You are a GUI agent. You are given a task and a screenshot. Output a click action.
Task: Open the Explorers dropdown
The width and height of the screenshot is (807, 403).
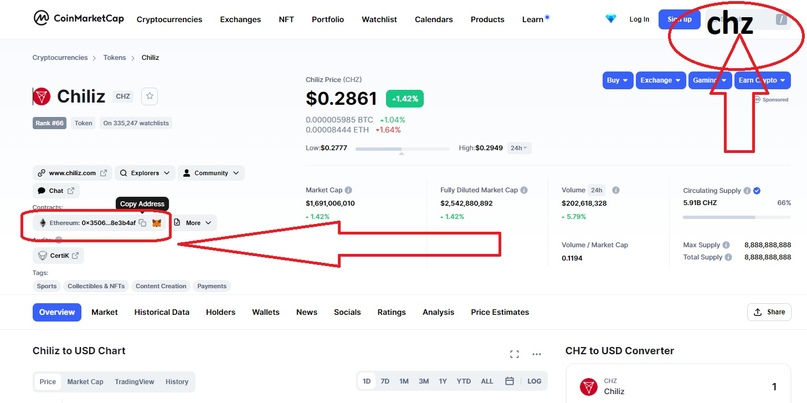tap(145, 173)
